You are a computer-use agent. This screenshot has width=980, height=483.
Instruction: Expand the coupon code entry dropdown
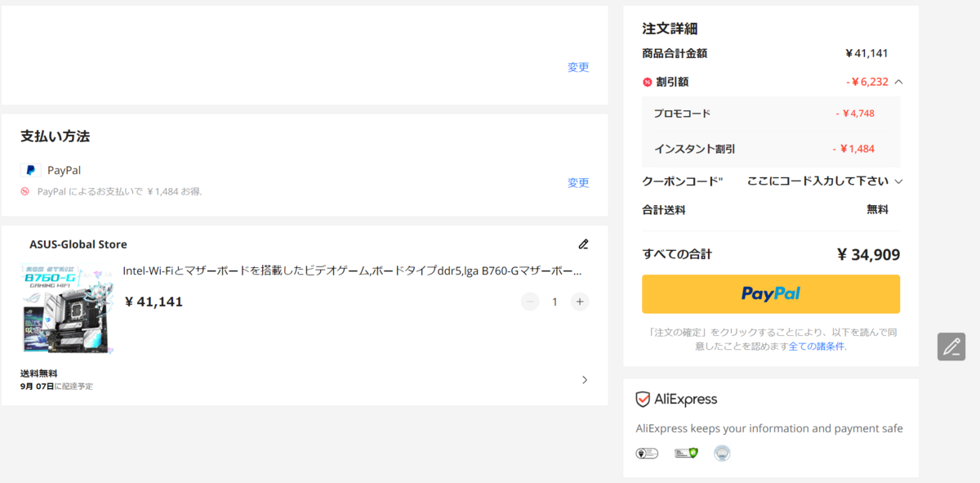pyautogui.click(x=898, y=181)
